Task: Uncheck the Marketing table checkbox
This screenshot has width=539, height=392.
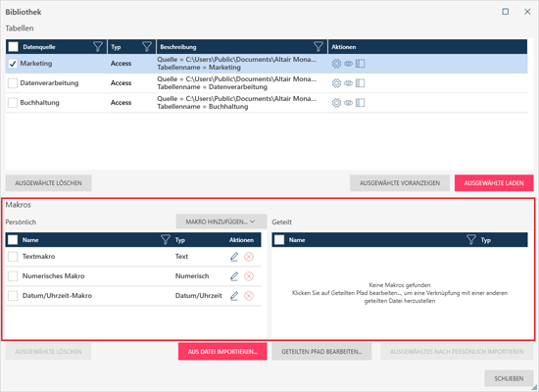Action: pyautogui.click(x=13, y=64)
